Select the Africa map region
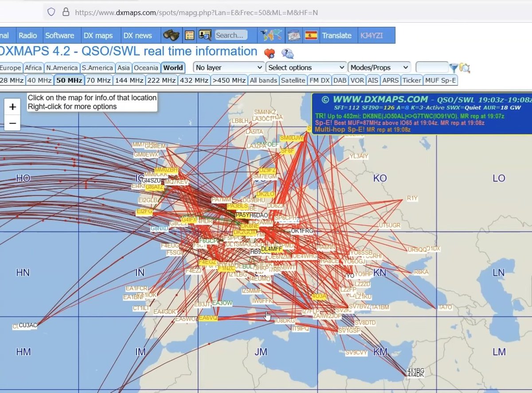This screenshot has width=532, height=393. pos(33,68)
